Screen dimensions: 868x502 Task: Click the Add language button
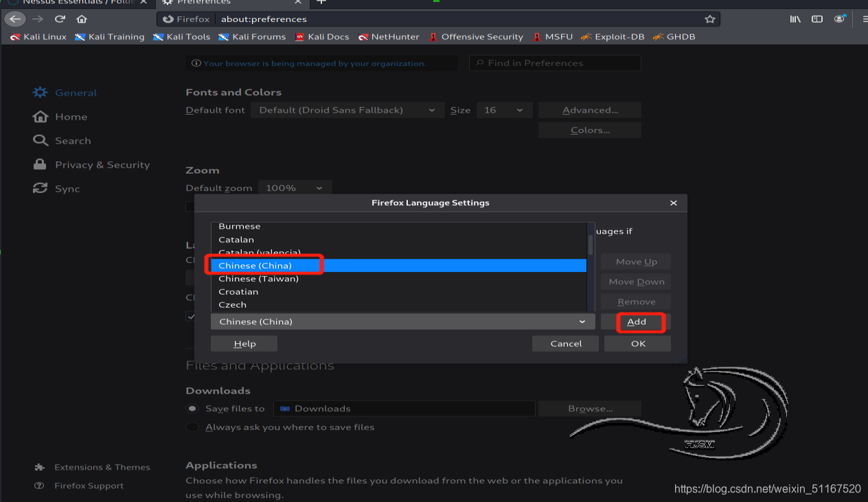point(636,321)
